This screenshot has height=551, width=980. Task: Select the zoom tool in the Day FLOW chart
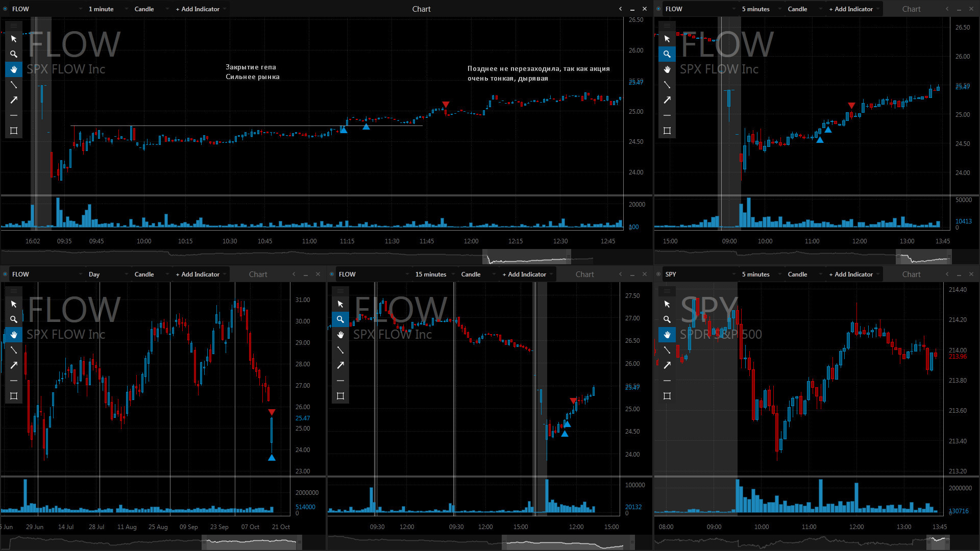14,319
